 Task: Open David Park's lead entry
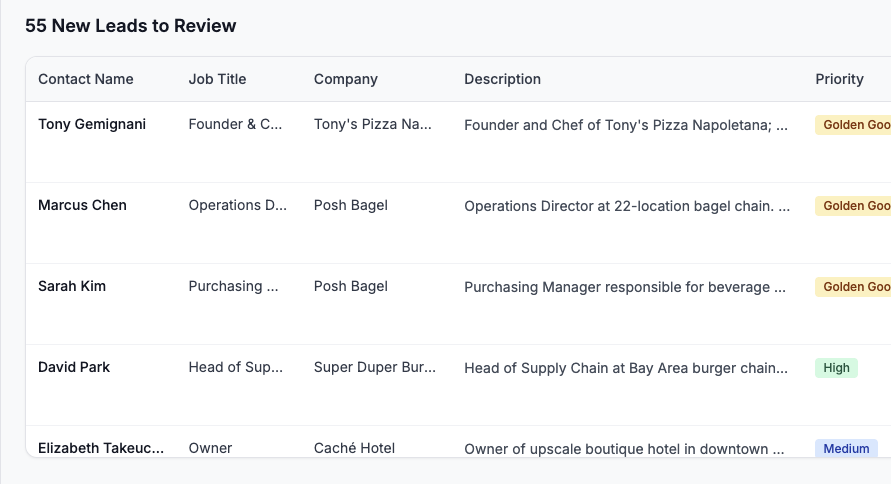(x=74, y=368)
